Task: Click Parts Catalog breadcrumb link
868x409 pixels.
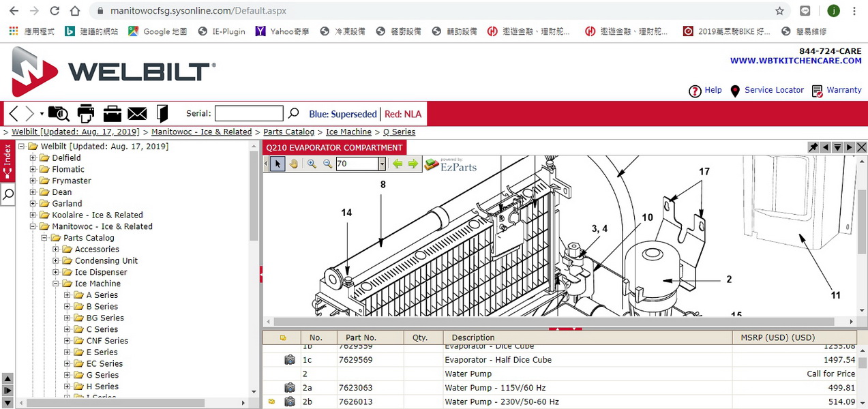Action: [289, 132]
